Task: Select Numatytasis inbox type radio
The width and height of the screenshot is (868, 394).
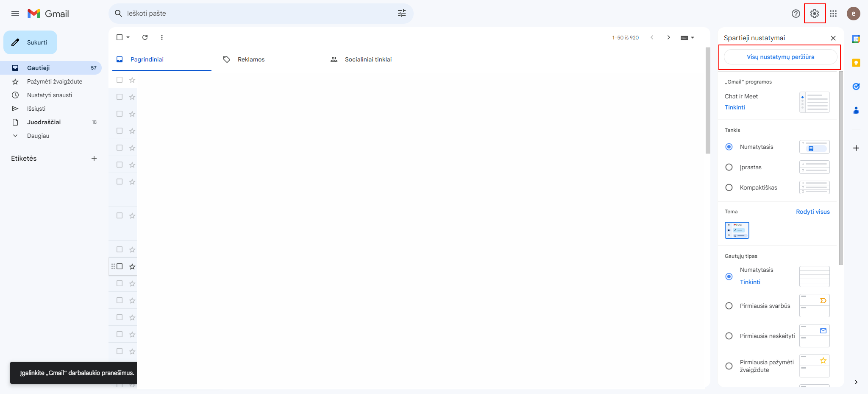Action: 729,277
